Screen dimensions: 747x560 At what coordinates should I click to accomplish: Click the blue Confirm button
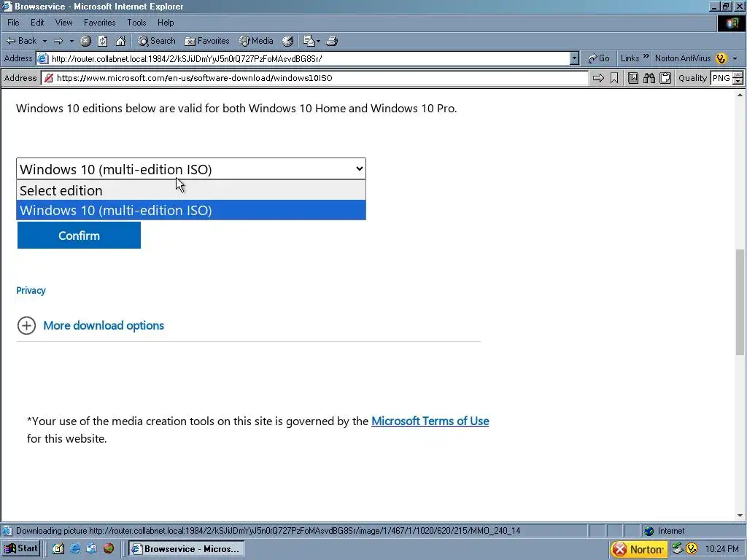pos(79,236)
